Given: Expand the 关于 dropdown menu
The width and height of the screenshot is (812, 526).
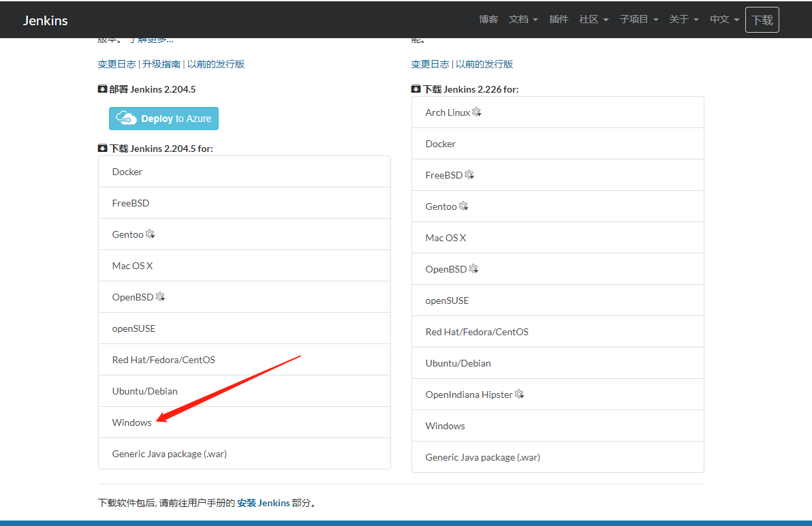Looking at the screenshot, I should 683,20.
